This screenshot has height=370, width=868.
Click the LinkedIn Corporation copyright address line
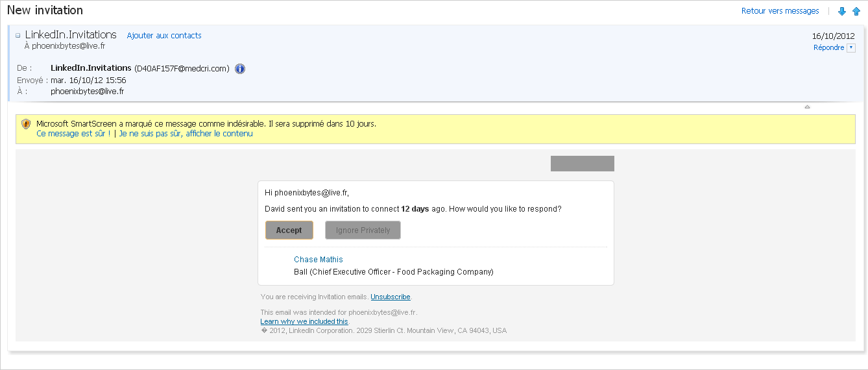[383, 330]
